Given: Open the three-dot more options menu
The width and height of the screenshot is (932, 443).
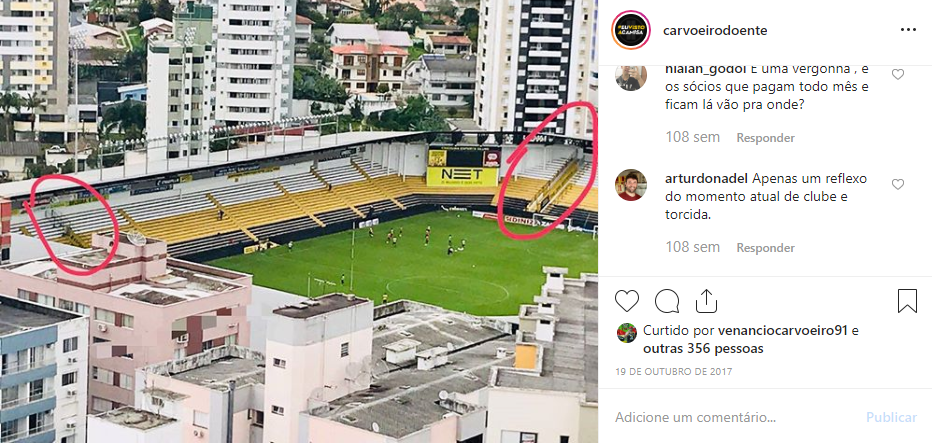Looking at the screenshot, I should point(908,30).
